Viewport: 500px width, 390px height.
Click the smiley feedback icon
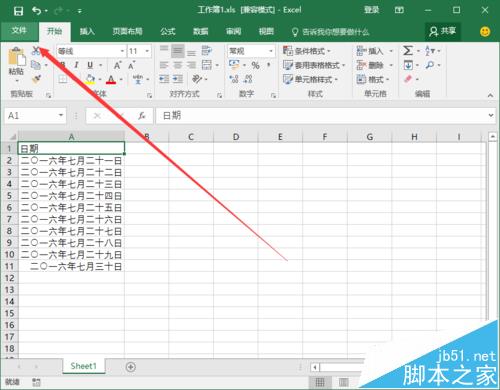(x=485, y=32)
